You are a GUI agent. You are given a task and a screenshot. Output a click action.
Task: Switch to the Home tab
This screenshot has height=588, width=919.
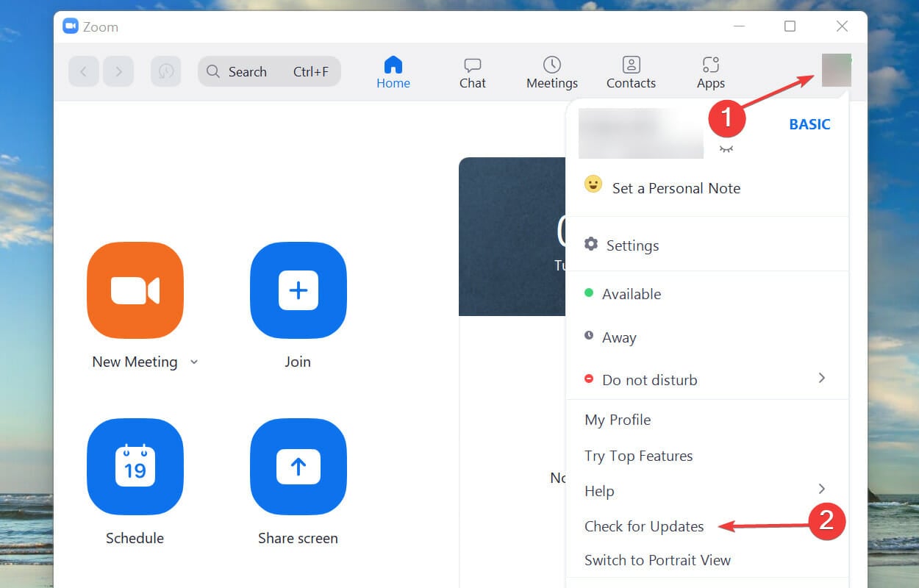(x=393, y=72)
